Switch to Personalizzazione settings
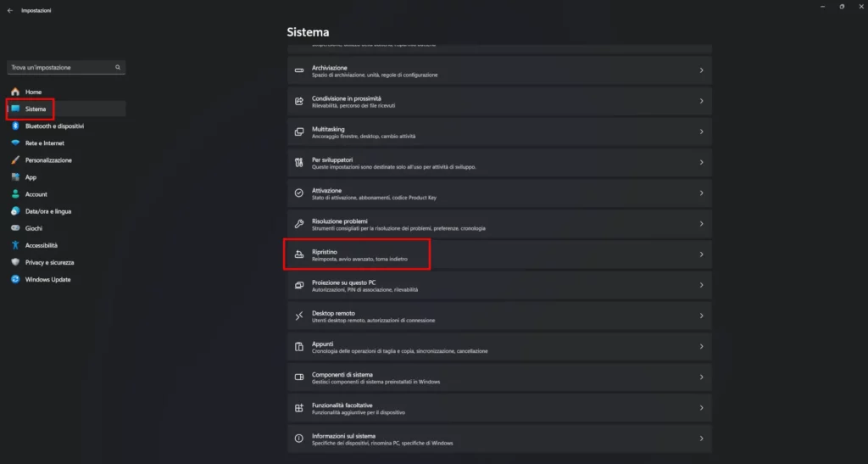This screenshot has width=868, height=464. 48,159
